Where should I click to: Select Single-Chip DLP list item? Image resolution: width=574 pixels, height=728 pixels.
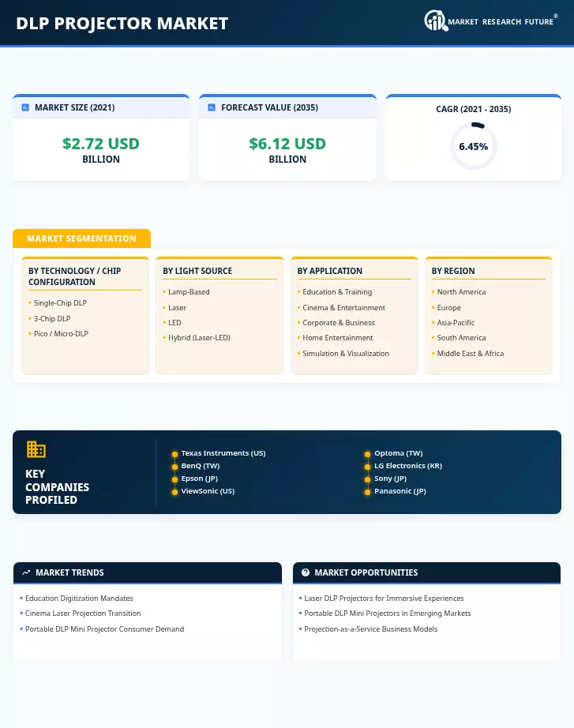[x=60, y=303]
